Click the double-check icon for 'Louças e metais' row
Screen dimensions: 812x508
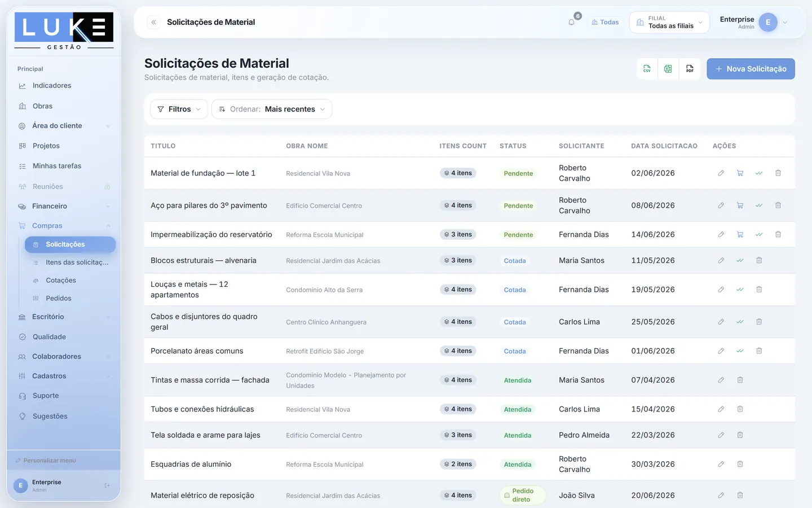740,290
